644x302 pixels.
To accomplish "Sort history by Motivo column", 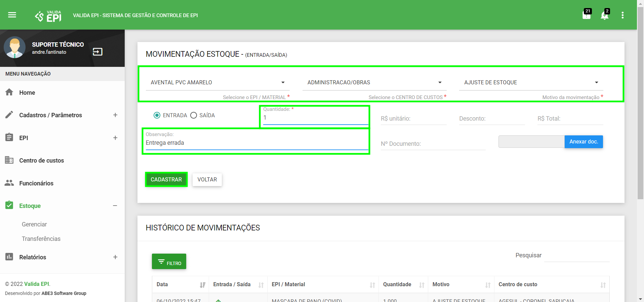I will point(461,285).
